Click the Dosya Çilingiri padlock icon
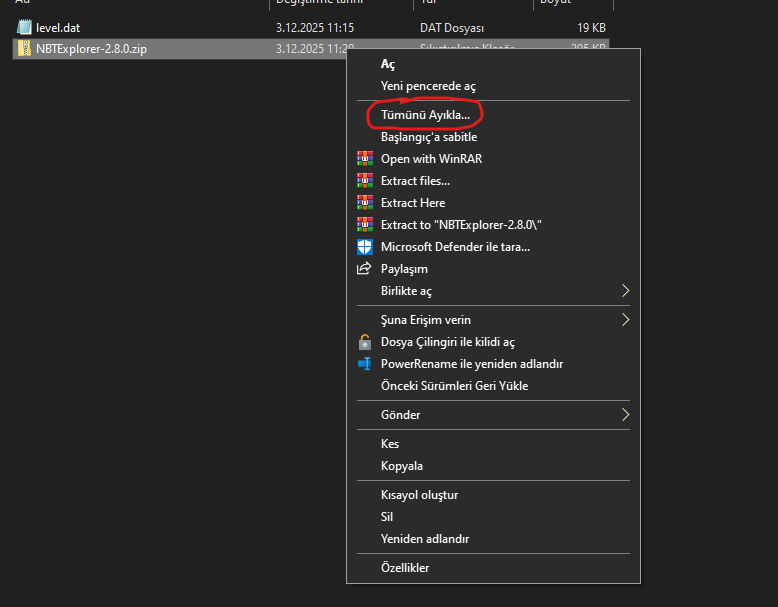Screen dimensions: 778x607 pyautogui.click(x=364, y=342)
